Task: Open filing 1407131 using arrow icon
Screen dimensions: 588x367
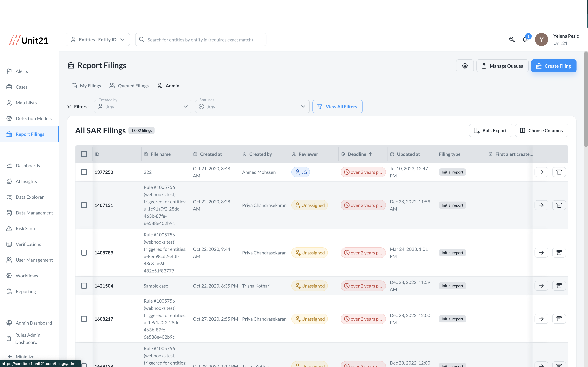Action: [x=541, y=205]
